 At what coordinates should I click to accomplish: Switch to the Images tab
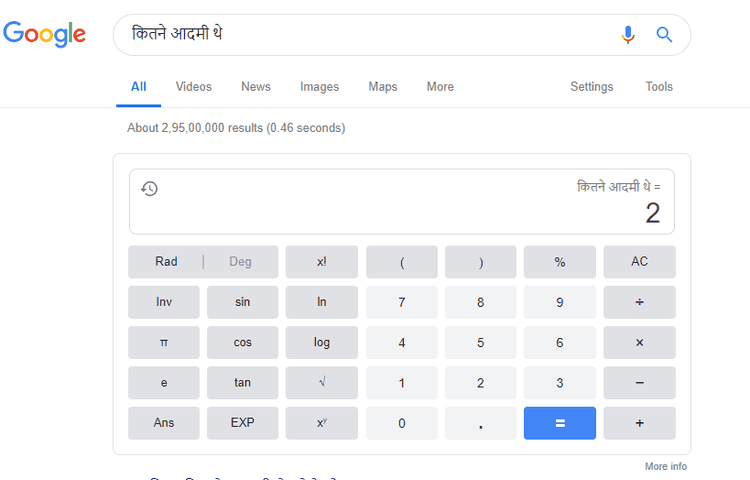click(x=319, y=87)
